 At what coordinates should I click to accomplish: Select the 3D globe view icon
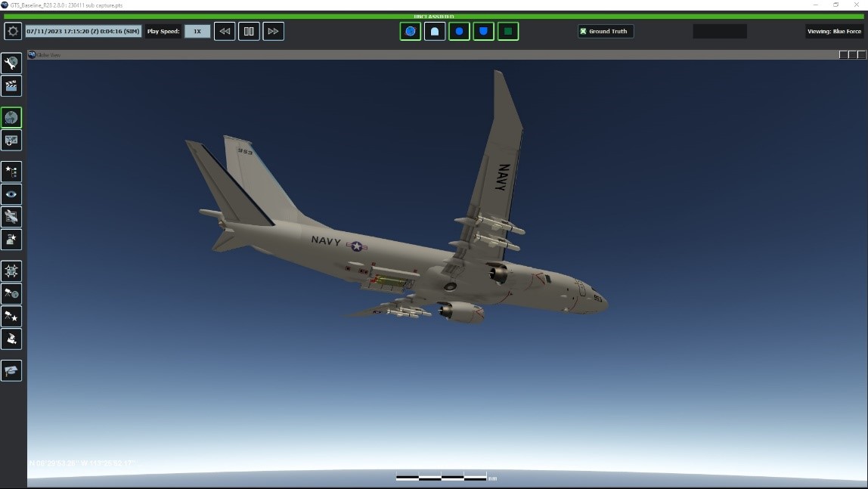[x=11, y=117]
